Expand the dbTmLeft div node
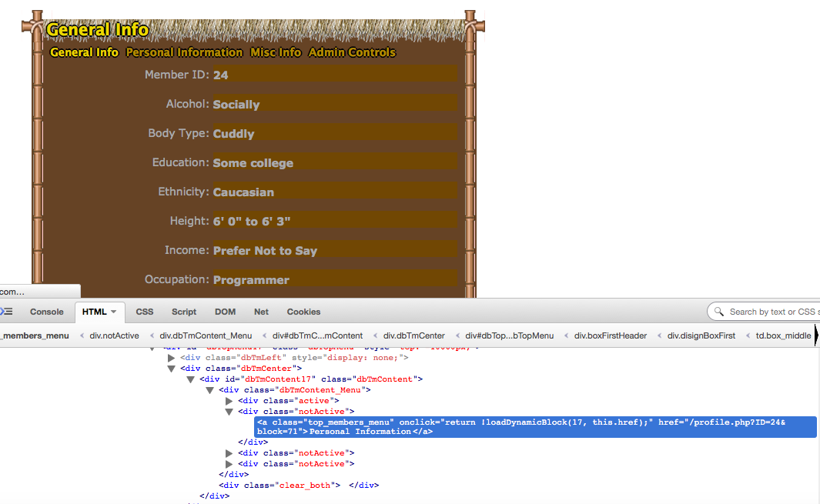This screenshot has width=820, height=504. [x=172, y=358]
